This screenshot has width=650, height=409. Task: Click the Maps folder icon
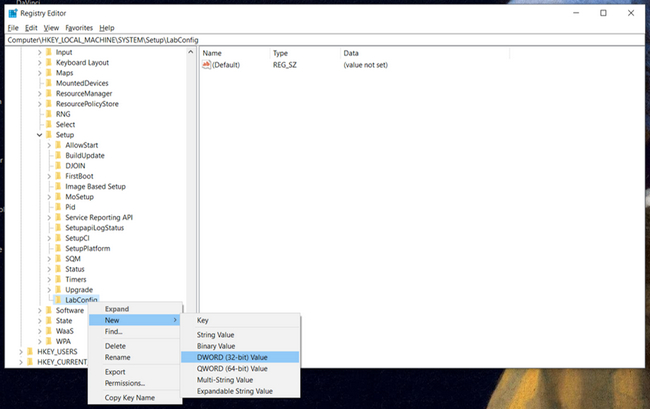pyautogui.click(x=49, y=73)
